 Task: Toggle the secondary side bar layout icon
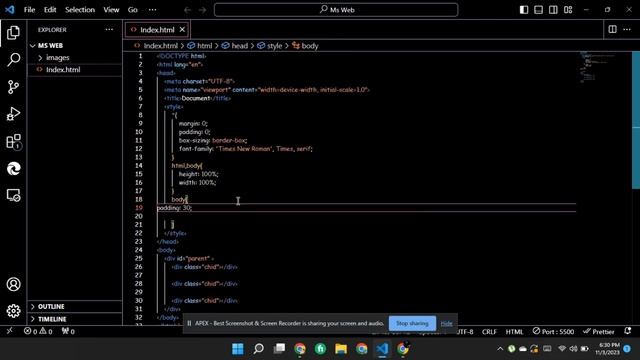(553, 10)
